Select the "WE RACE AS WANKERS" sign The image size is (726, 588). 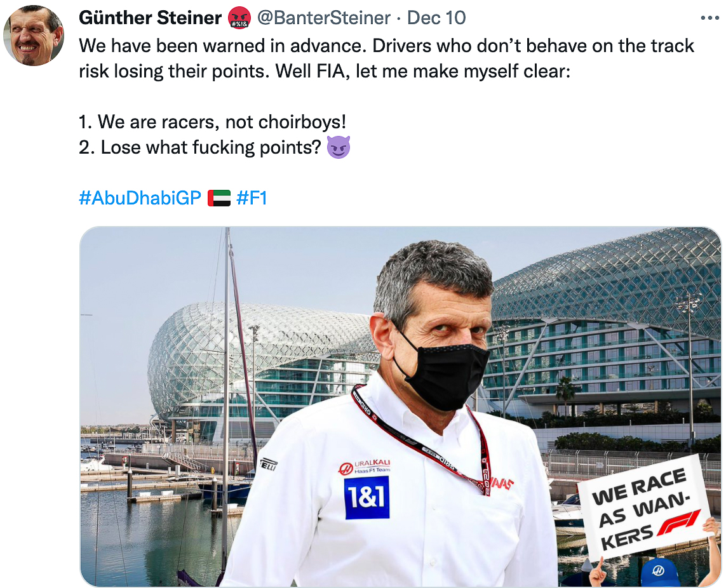pyautogui.click(x=645, y=507)
